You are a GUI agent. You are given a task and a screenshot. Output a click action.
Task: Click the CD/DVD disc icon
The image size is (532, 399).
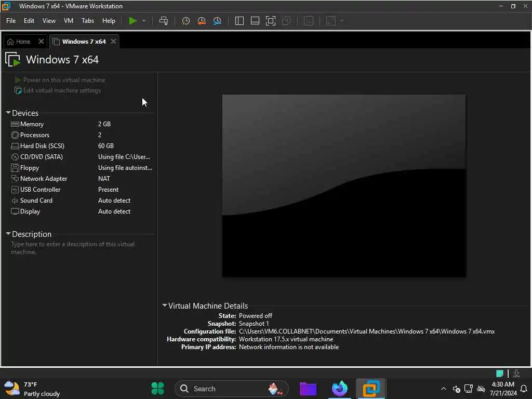point(15,157)
